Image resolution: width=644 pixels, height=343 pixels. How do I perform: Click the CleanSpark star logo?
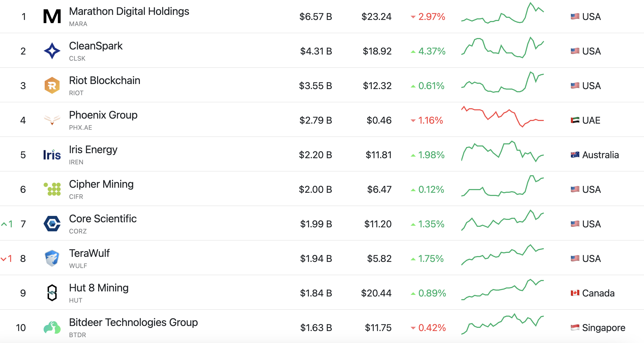[x=52, y=51]
